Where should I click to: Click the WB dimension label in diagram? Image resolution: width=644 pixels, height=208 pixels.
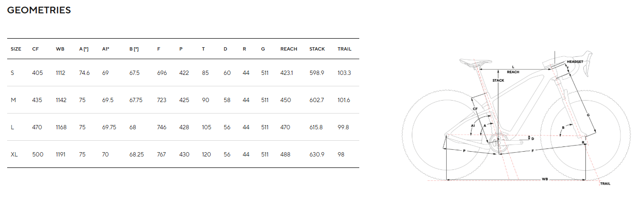(x=545, y=179)
